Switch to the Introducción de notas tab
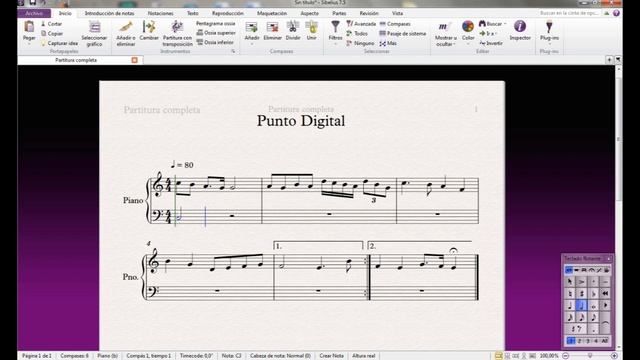This screenshot has width=640, height=360. [x=109, y=13]
